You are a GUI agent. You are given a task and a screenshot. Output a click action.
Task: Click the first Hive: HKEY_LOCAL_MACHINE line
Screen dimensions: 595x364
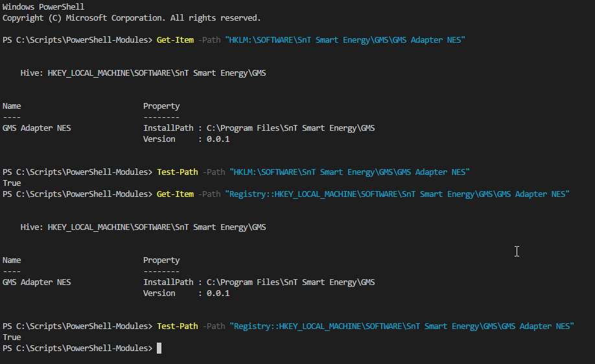[143, 73]
